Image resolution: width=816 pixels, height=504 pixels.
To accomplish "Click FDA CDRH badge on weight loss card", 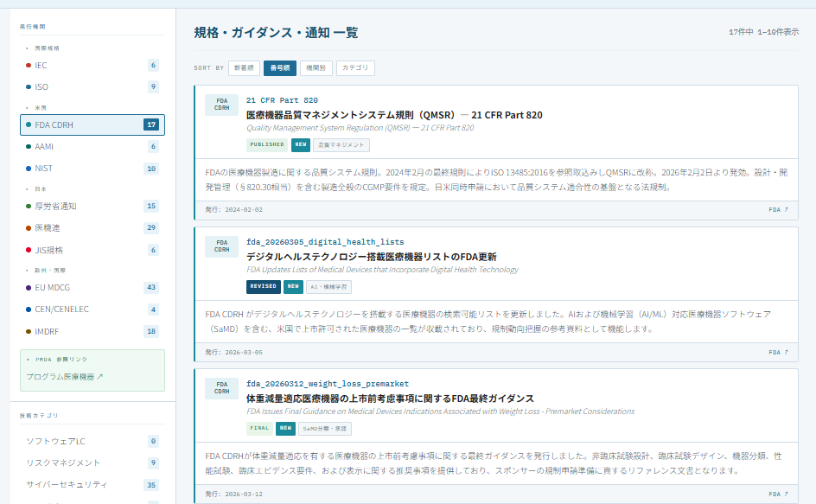I will (x=221, y=388).
